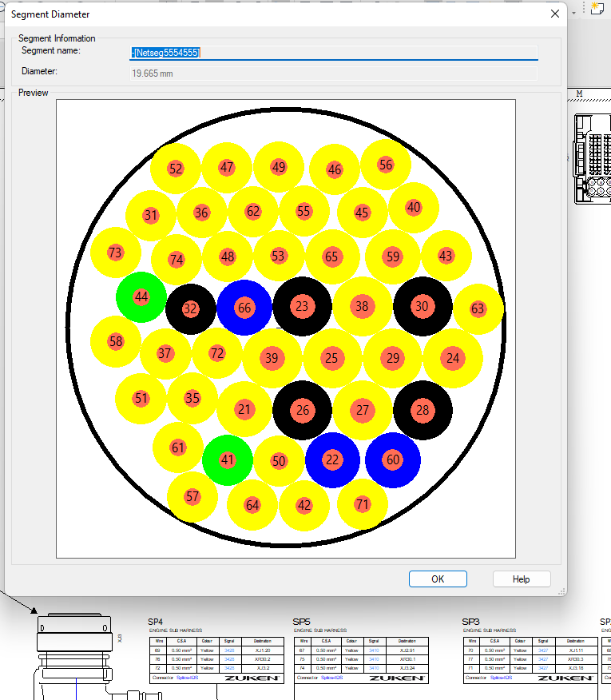Click wire 64 near the bundle bottom
Image resolution: width=611 pixels, height=700 pixels.
coord(252,505)
